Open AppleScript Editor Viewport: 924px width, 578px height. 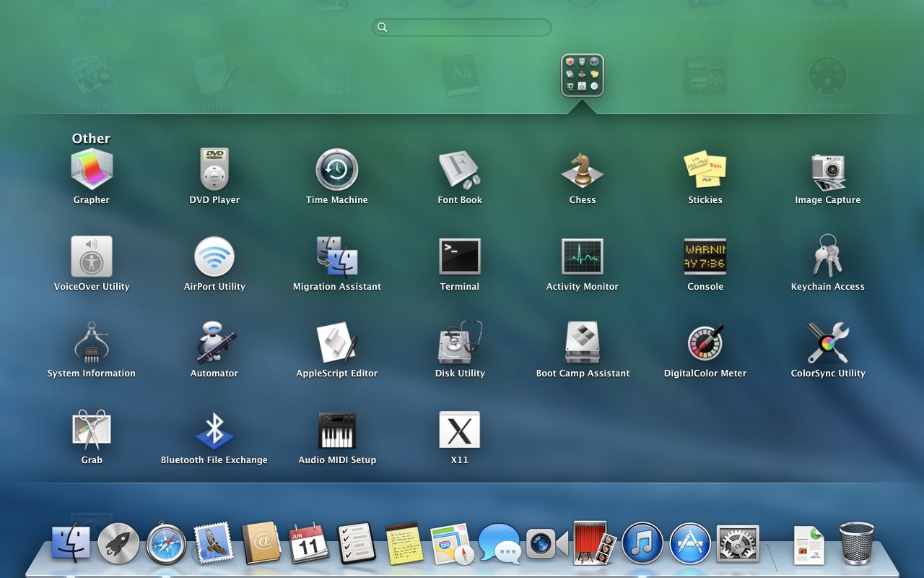tap(337, 343)
